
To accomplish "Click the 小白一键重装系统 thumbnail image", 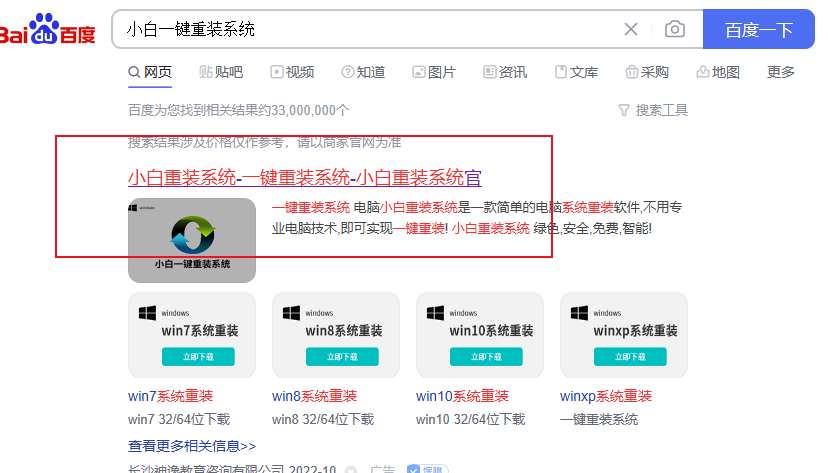I will click(192, 240).
